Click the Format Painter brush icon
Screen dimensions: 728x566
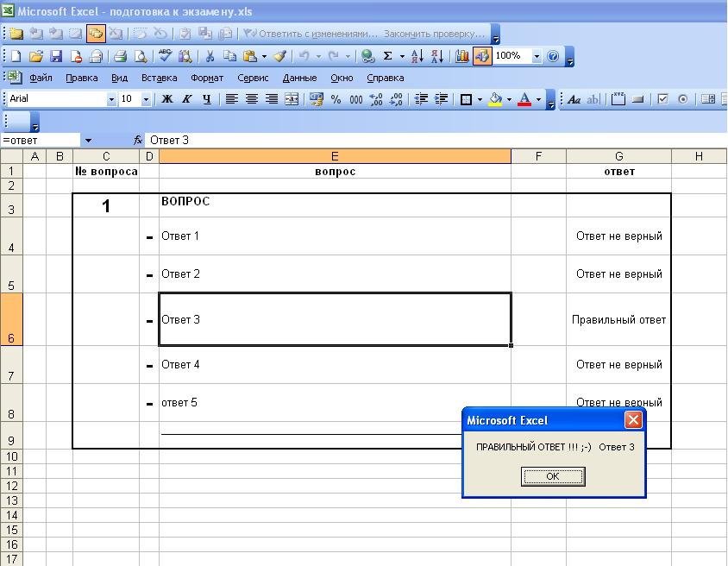click(x=279, y=56)
